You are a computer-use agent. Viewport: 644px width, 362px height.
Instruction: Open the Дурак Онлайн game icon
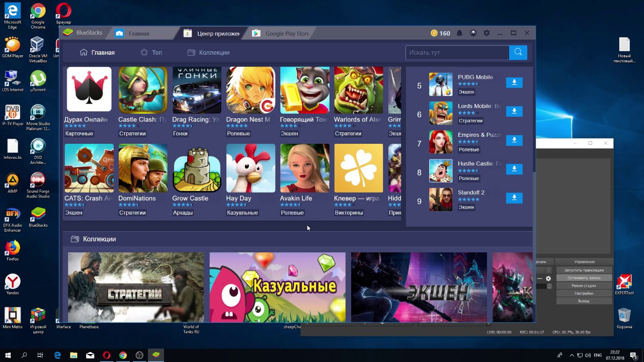[89, 89]
